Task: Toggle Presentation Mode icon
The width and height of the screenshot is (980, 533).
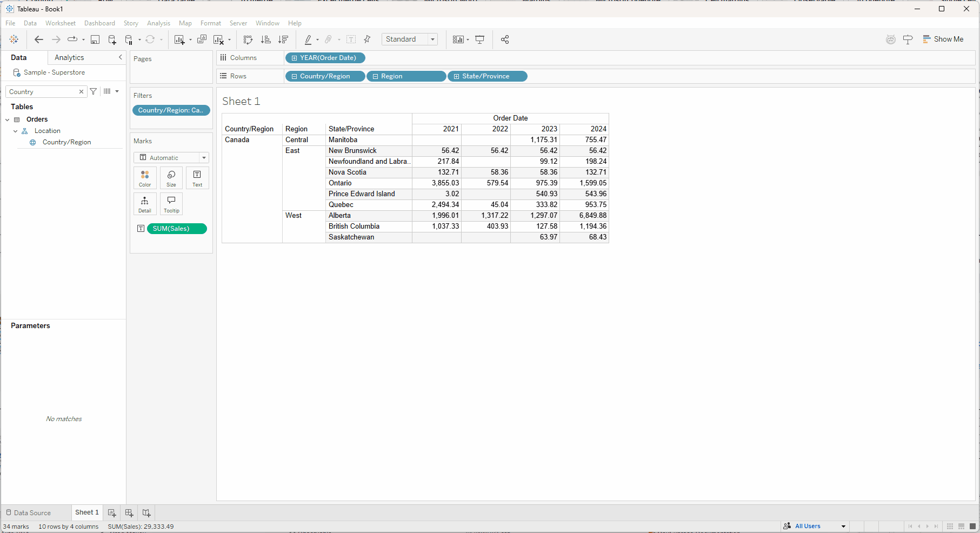Action: pos(479,39)
